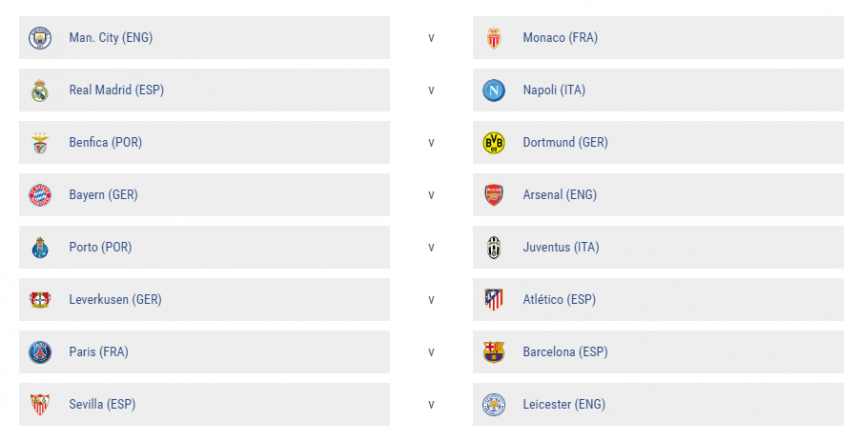860x441 pixels.
Task: Click the Atlético Madrid badge
Action: [494, 299]
